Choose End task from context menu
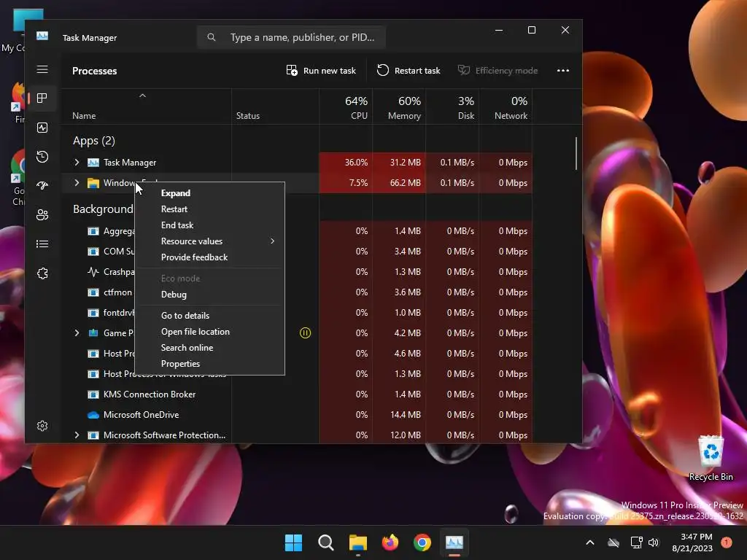 [x=209, y=225]
